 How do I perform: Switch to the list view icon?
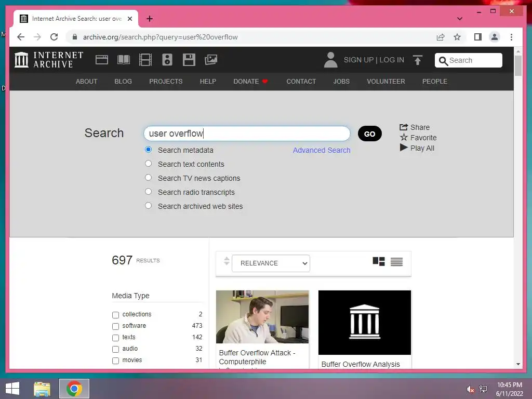396,262
